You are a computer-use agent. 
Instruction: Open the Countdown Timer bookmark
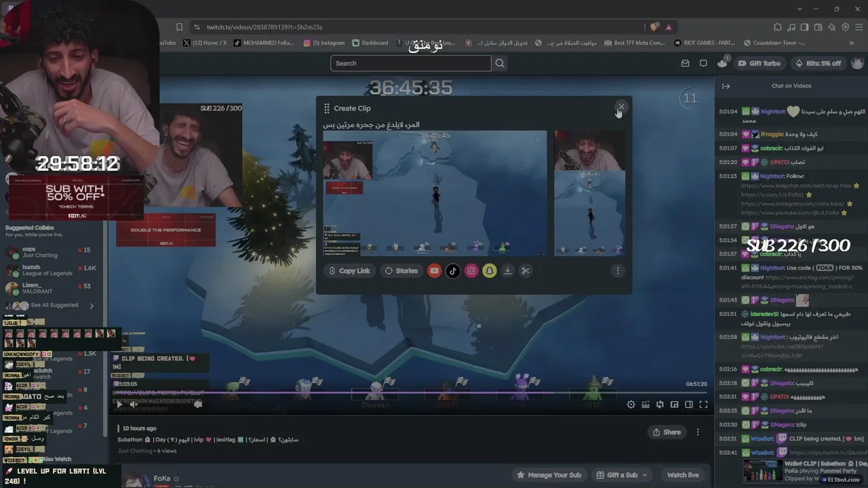click(x=774, y=43)
